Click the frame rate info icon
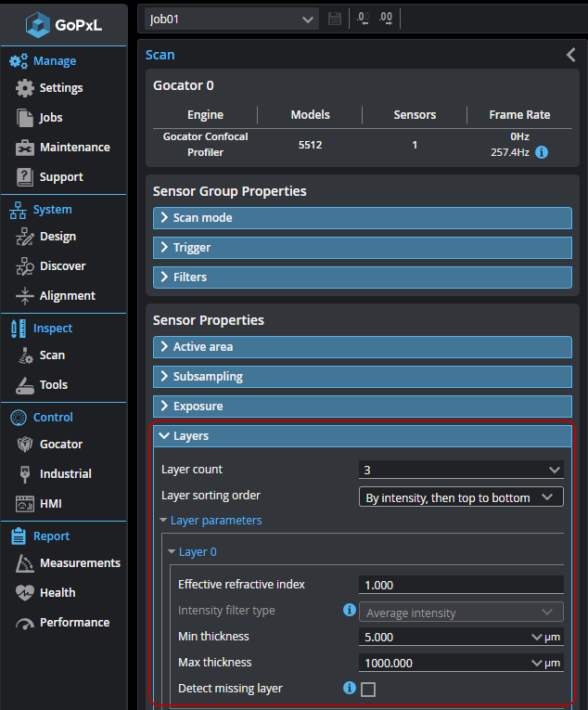 tap(542, 152)
